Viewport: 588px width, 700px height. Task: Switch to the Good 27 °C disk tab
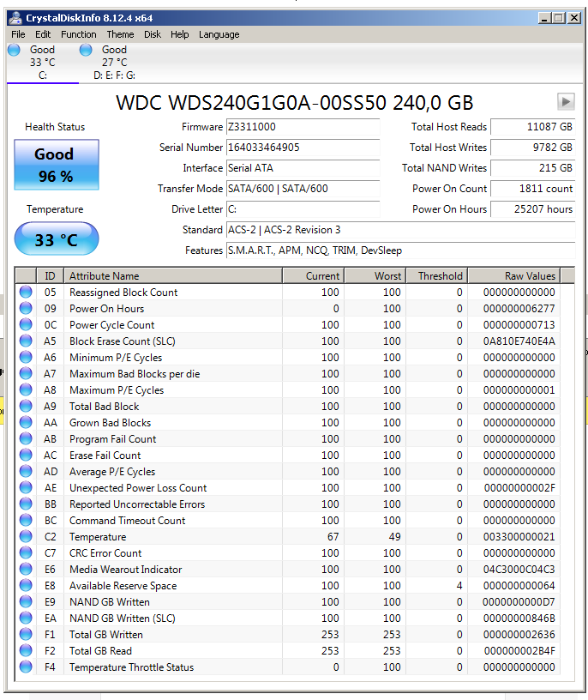point(114,63)
